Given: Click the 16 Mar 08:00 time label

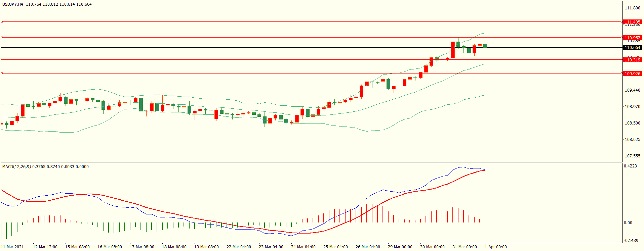Looking at the screenshot, I should pos(110,247).
